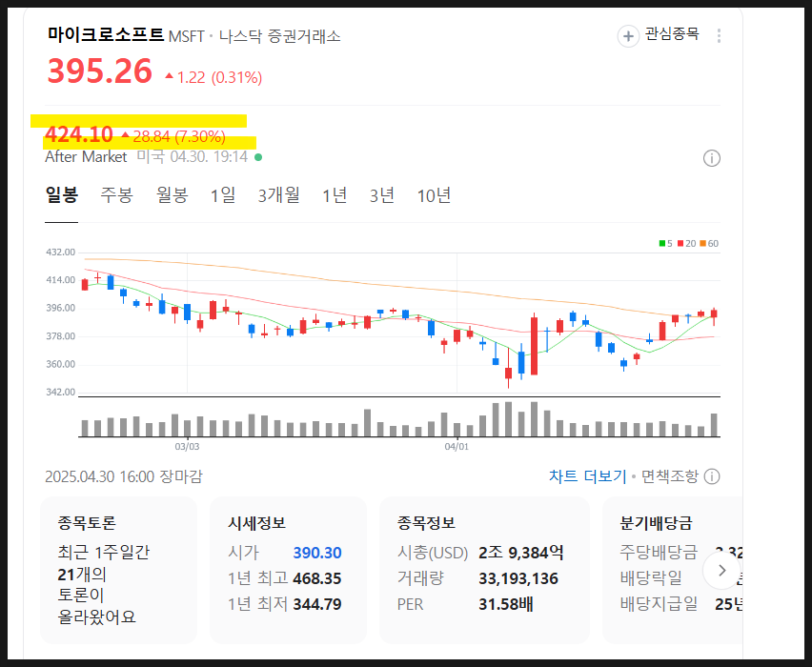Image resolution: width=812 pixels, height=667 pixels.
Task: Click the 360.00 price axis label
Action: click(x=61, y=365)
